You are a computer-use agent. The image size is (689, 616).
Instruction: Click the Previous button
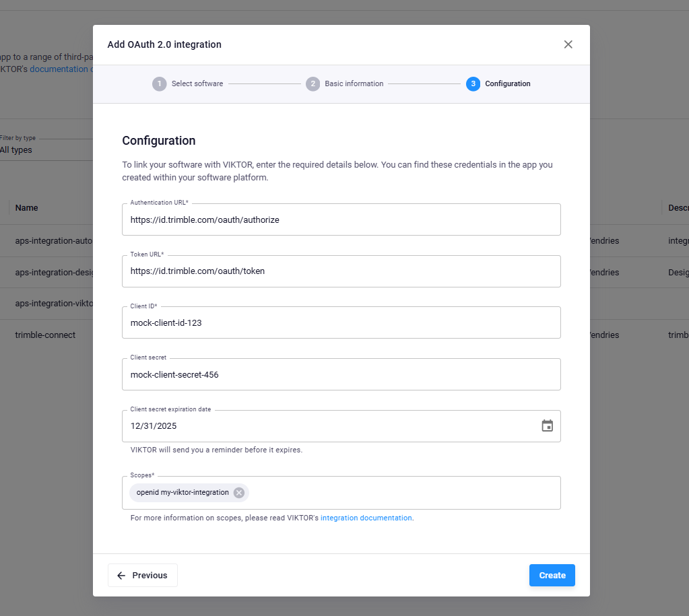(142, 575)
